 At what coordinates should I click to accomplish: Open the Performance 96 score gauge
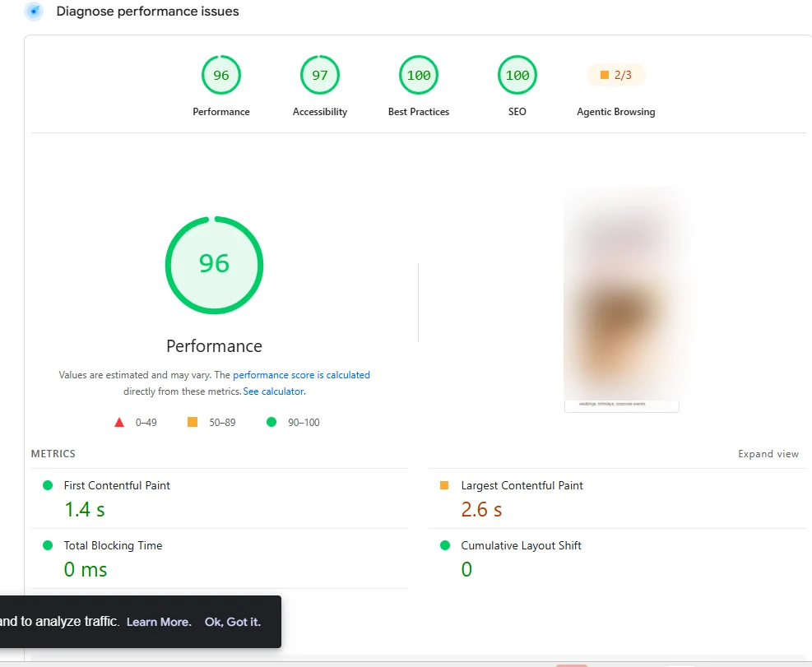[x=221, y=75]
